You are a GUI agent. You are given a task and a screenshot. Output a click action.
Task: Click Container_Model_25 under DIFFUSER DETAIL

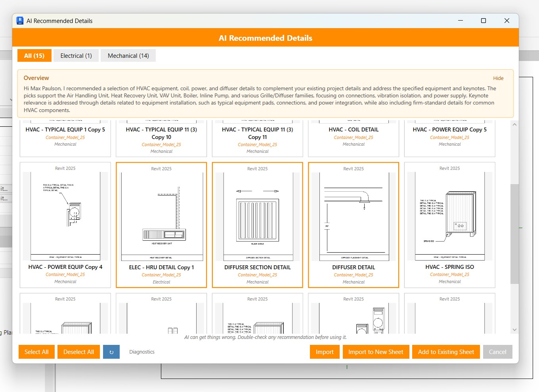354,275
